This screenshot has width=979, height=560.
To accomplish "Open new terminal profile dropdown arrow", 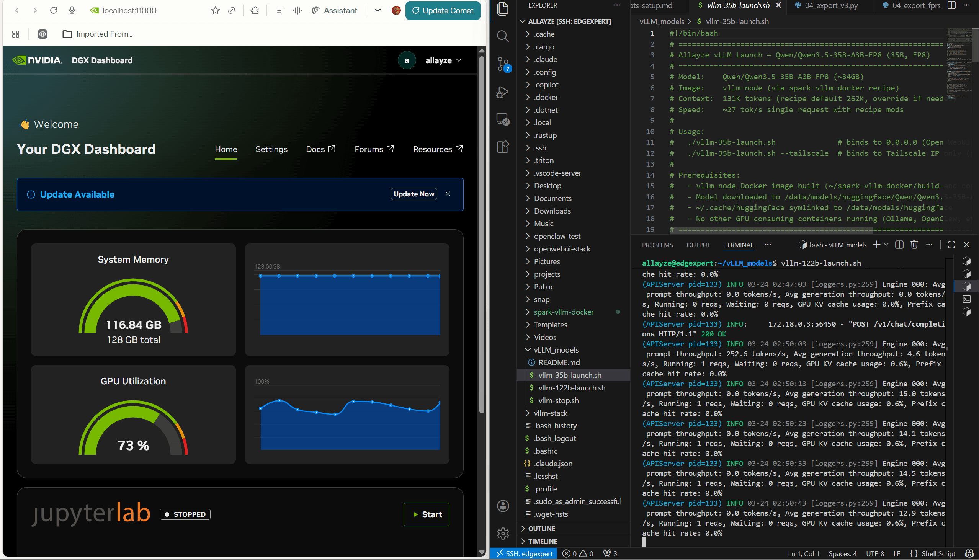I will [x=886, y=245].
